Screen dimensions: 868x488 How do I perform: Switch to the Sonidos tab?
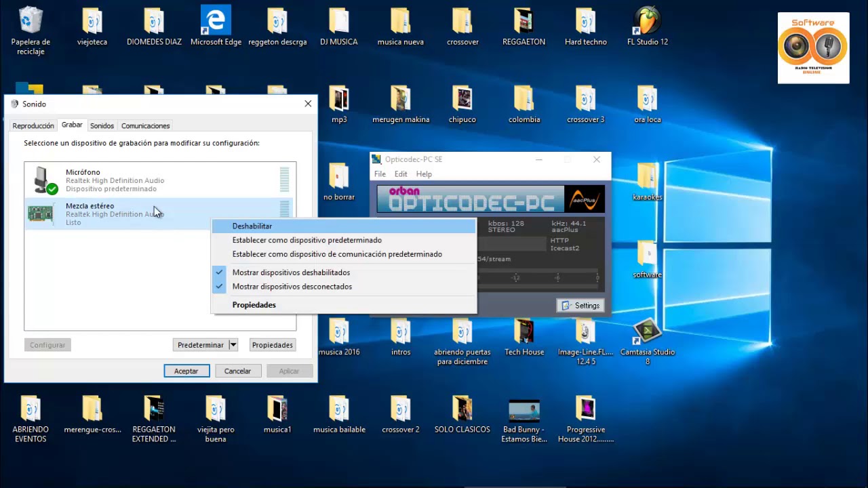(102, 126)
